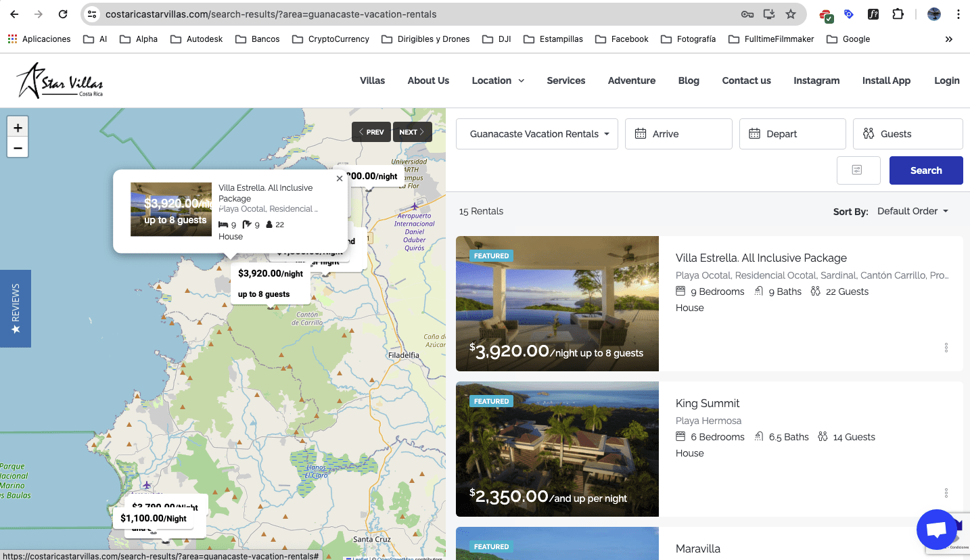Open the Extensions puzzle icon

(x=898, y=14)
